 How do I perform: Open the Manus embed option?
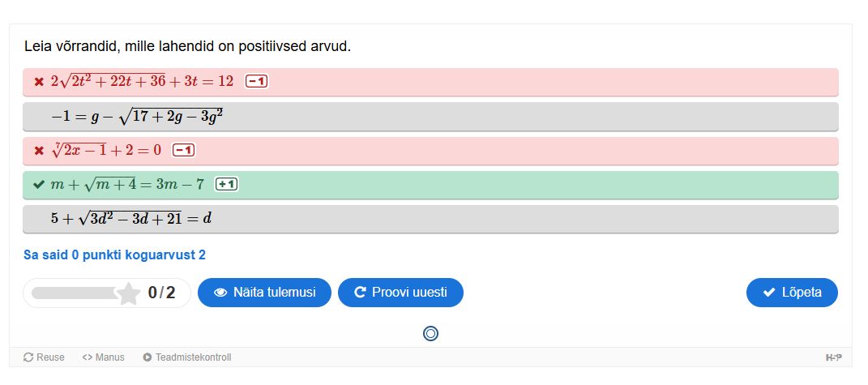(x=103, y=357)
